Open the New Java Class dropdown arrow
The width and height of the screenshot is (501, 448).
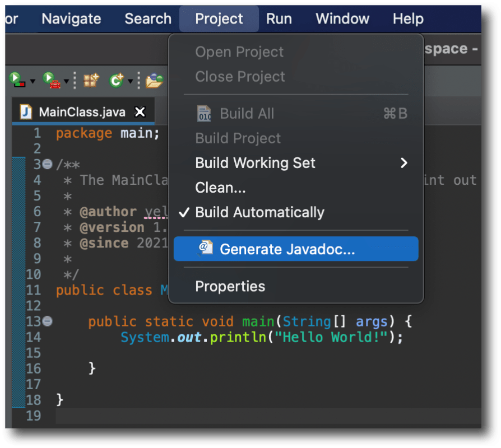[x=130, y=80]
